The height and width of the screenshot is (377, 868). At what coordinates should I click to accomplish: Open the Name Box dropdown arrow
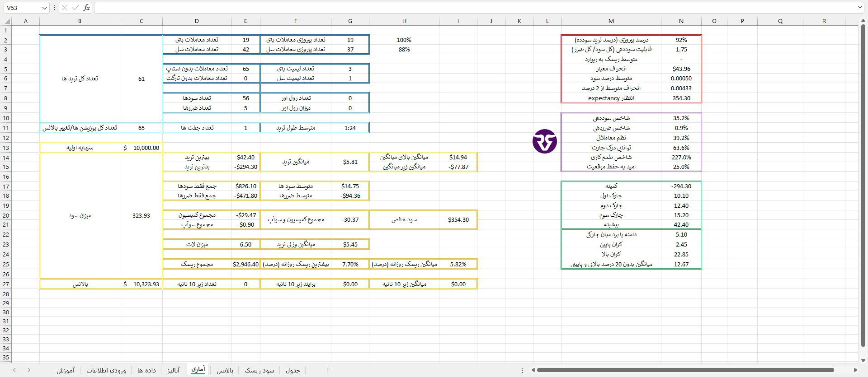[x=44, y=8]
